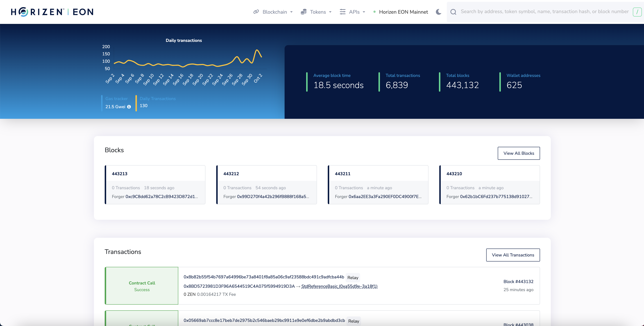Image resolution: width=644 pixels, height=326 pixels.
Task: Click 0.00164217 TX Fee text
Action: pos(216,294)
